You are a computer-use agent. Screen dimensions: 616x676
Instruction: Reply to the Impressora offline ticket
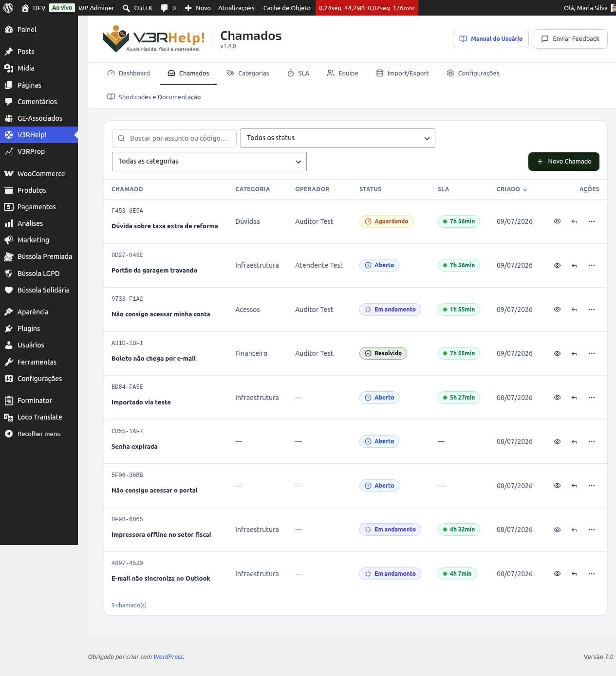[574, 530]
